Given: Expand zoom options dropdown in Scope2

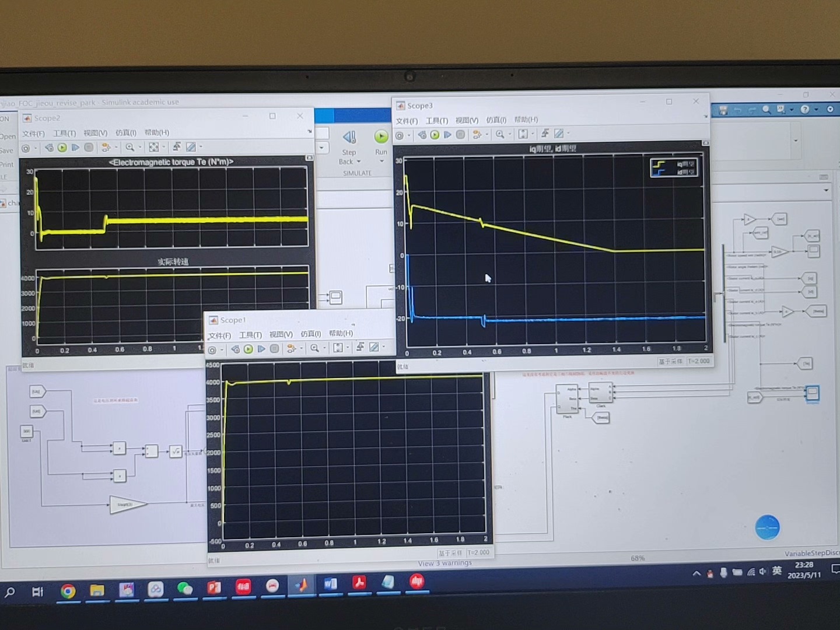Looking at the screenshot, I should 140,148.
